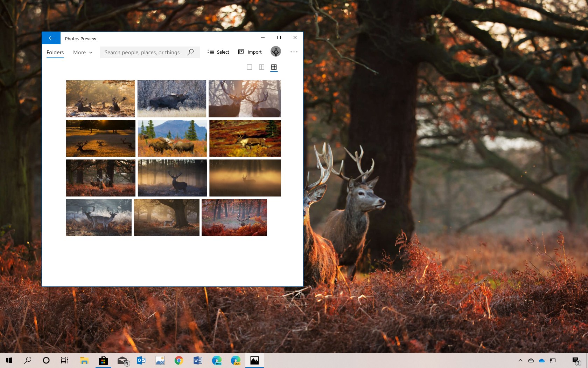This screenshot has width=588, height=368.
Task: Minimize the Photos Preview window
Action: pyautogui.click(x=263, y=38)
